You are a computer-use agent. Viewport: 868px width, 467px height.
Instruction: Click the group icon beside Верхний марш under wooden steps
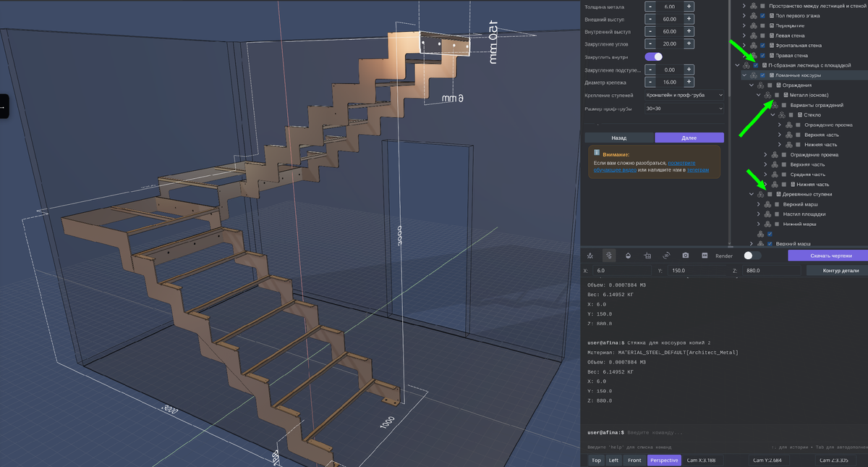pos(767,204)
